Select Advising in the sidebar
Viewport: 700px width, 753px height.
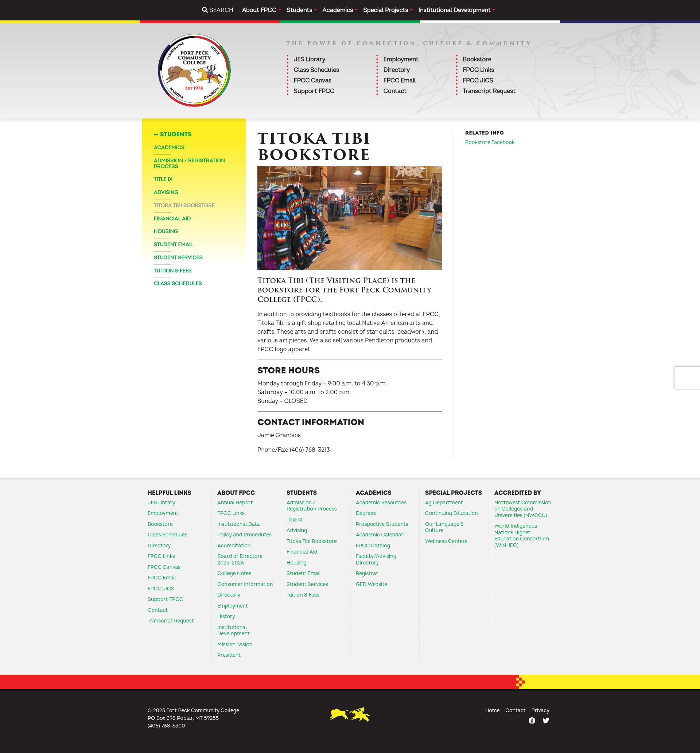pyautogui.click(x=166, y=192)
